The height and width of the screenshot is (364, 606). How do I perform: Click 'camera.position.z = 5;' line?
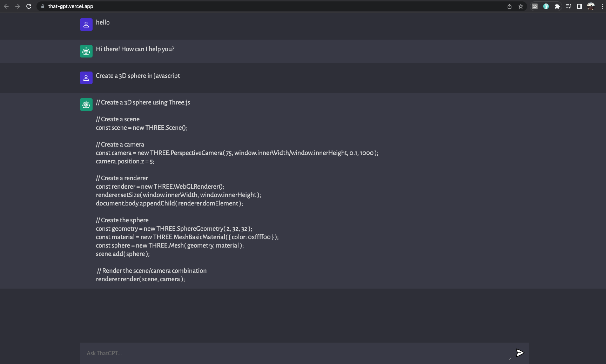coord(125,161)
